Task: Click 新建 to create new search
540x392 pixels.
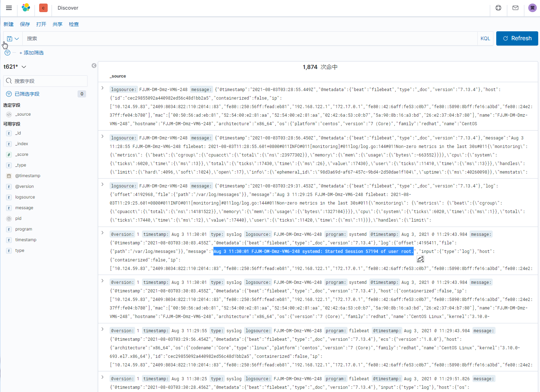Action: click(x=9, y=24)
